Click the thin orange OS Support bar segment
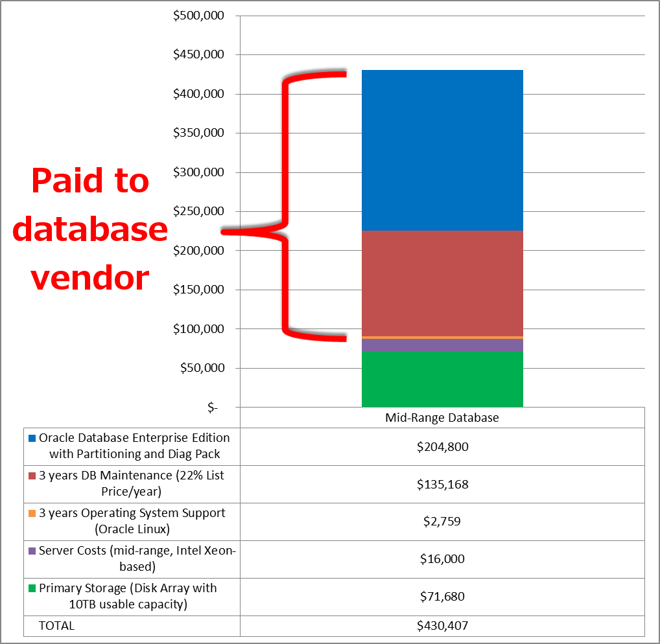Image resolution: width=660 pixels, height=644 pixels. click(442, 338)
